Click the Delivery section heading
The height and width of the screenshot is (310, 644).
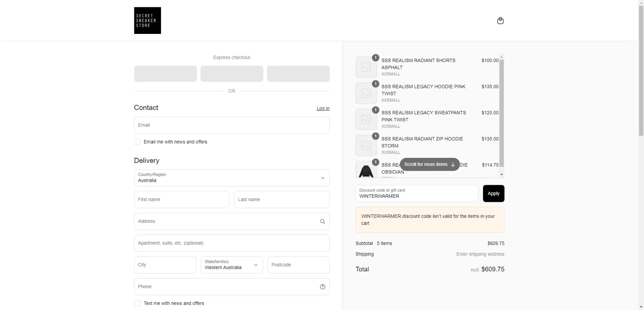coord(146,160)
